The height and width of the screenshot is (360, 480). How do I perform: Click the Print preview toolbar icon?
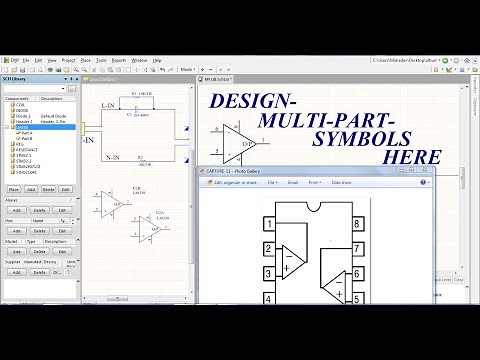coord(40,70)
